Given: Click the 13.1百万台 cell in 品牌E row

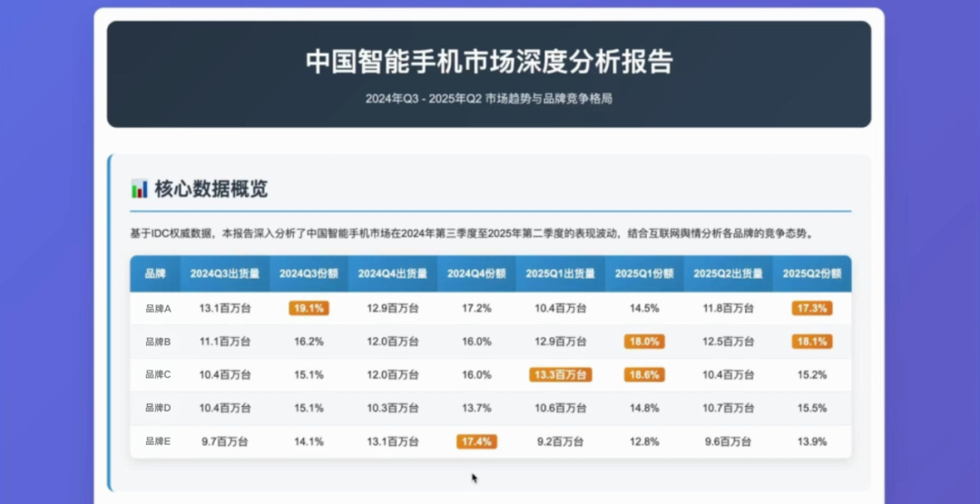Looking at the screenshot, I should pos(393,440).
